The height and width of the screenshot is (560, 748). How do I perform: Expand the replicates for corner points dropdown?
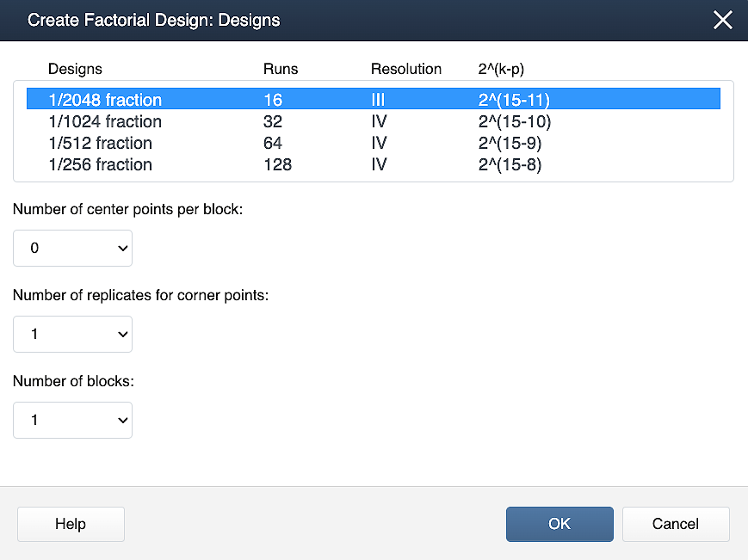72,334
